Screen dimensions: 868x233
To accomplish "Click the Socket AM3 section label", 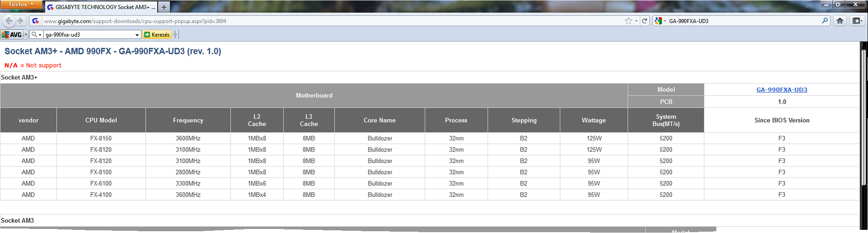I will [18, 220].
